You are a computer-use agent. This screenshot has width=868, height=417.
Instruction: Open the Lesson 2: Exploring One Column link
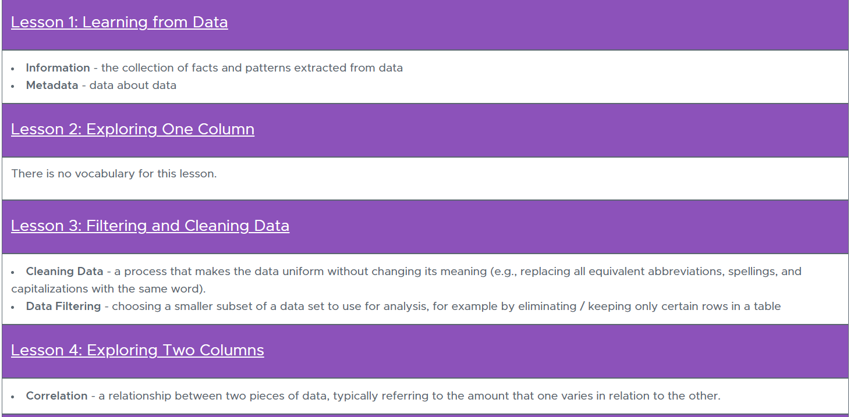(133, 129)
